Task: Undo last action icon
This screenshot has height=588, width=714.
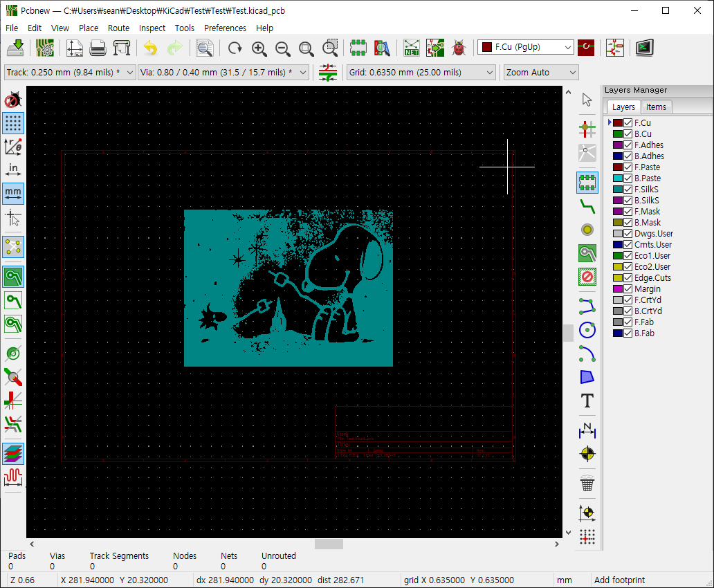Action: 150,47
